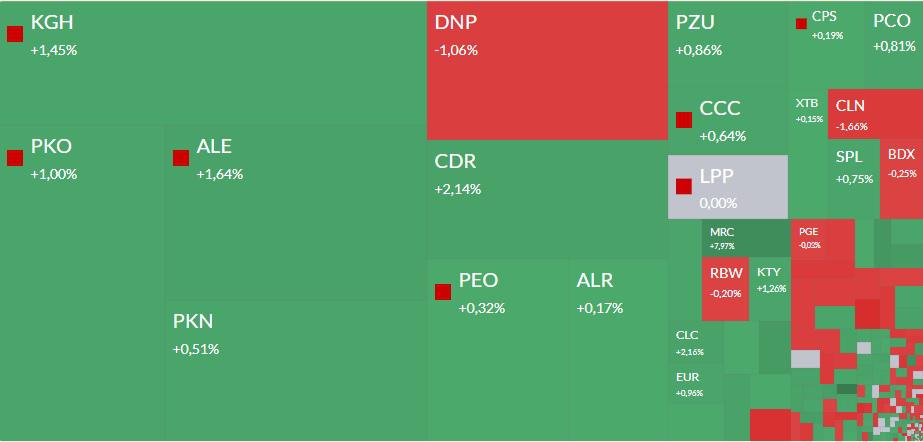Screen dimensions: 923x442
Task: Select the red marker icon beside ALE
Action: point(181,158)
